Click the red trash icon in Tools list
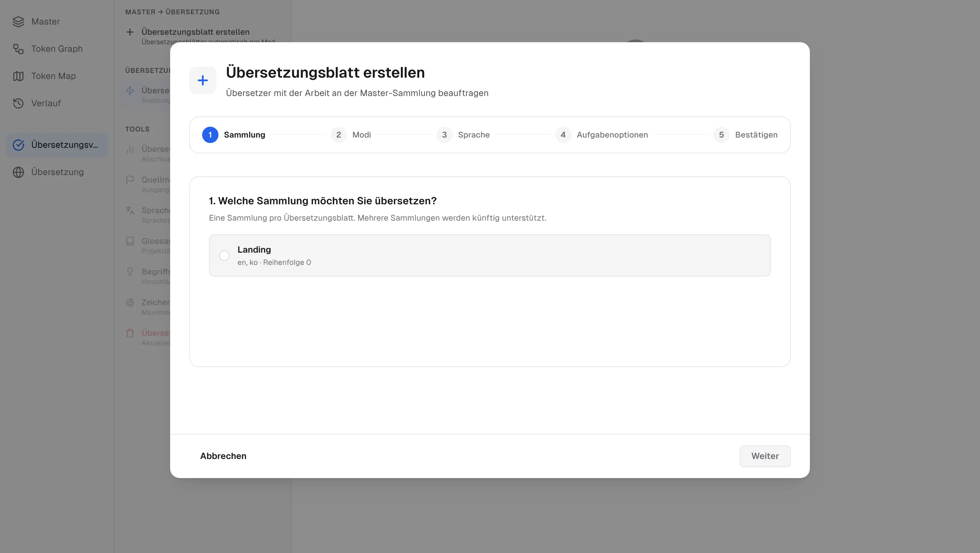Image resolution: width=980 pixels, height=553 pixels. 130,333
